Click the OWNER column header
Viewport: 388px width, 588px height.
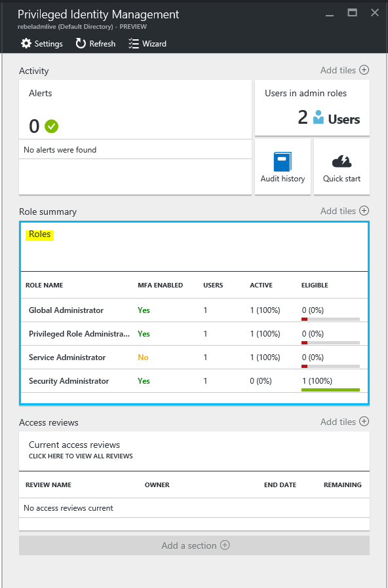coord(157,485)
